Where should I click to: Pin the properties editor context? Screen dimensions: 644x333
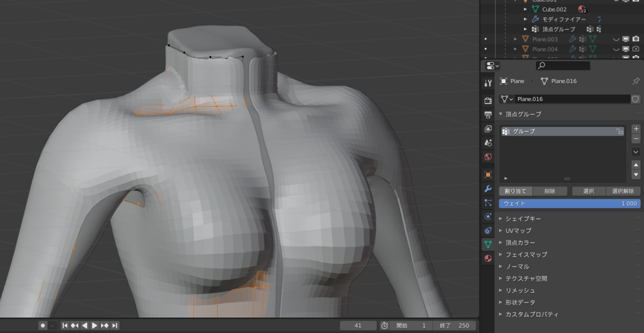tap(636, 81)
